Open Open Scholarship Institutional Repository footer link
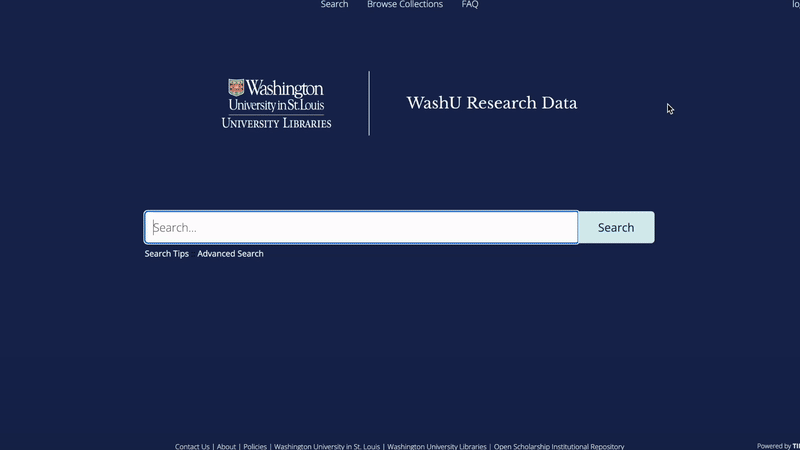The image size is (800, 450). tap(559, 446)
